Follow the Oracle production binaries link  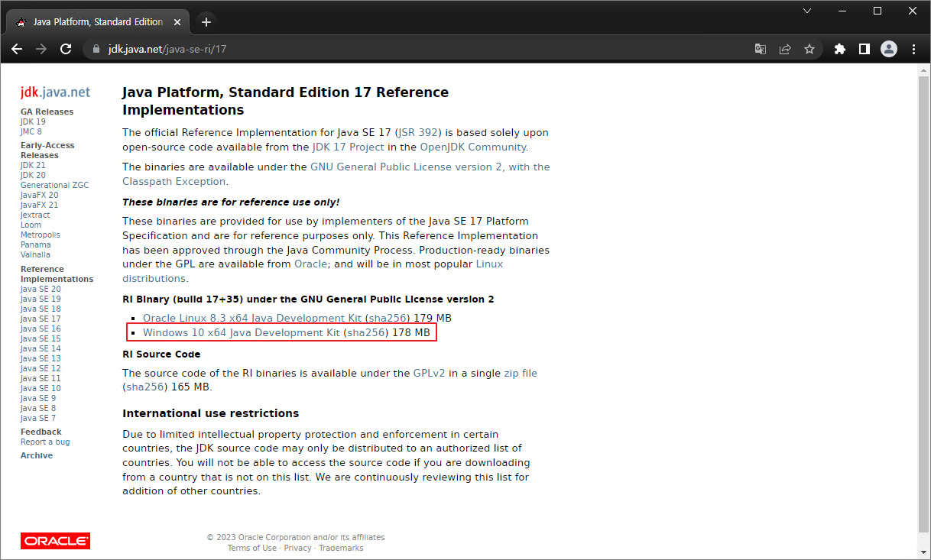tap(311, 264)
